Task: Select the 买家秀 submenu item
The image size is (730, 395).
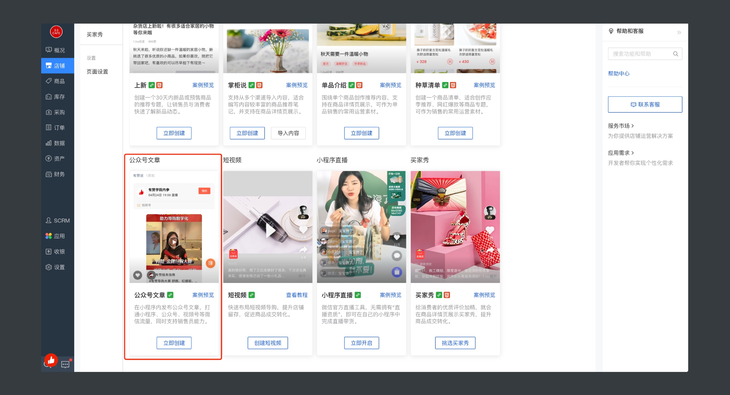Action: click(95, 34)
